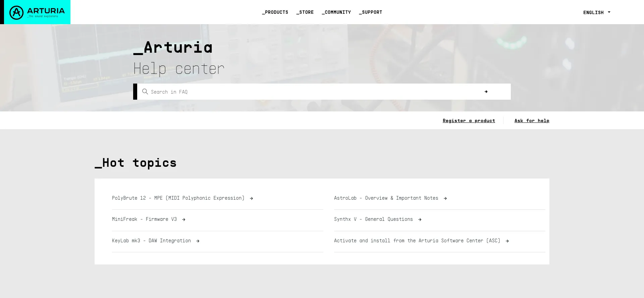Open the _PRODUCTS menu
This screenshot has width=644, height=298.
tap(275, 12)
